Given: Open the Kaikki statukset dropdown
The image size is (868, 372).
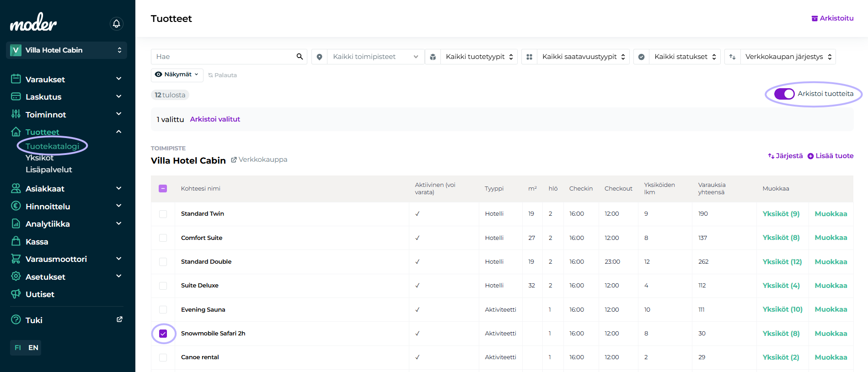Looking at the screenshot, I should (x=685, y=57).
